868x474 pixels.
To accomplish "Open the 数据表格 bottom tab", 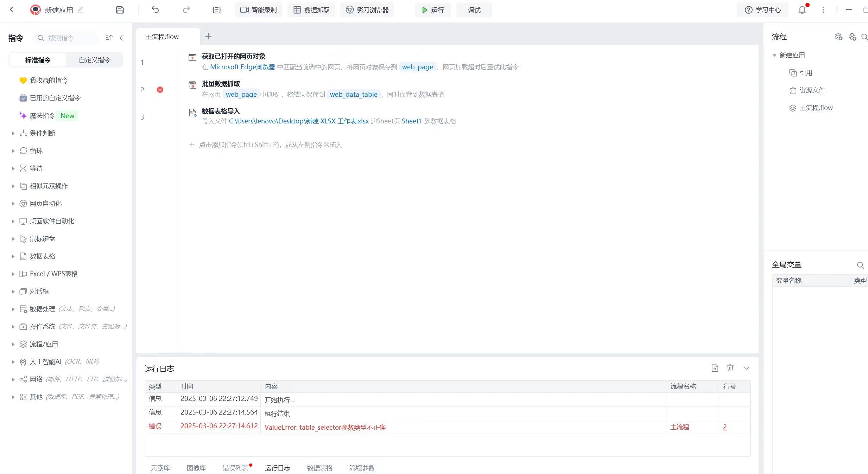I will click(x=319, y=468).
